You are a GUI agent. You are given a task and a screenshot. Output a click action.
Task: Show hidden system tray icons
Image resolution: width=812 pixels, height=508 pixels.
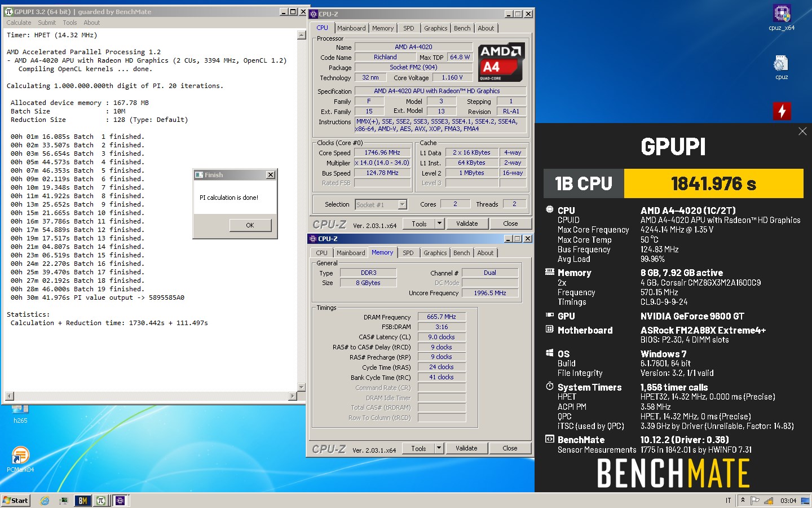(x=743, y=501)
